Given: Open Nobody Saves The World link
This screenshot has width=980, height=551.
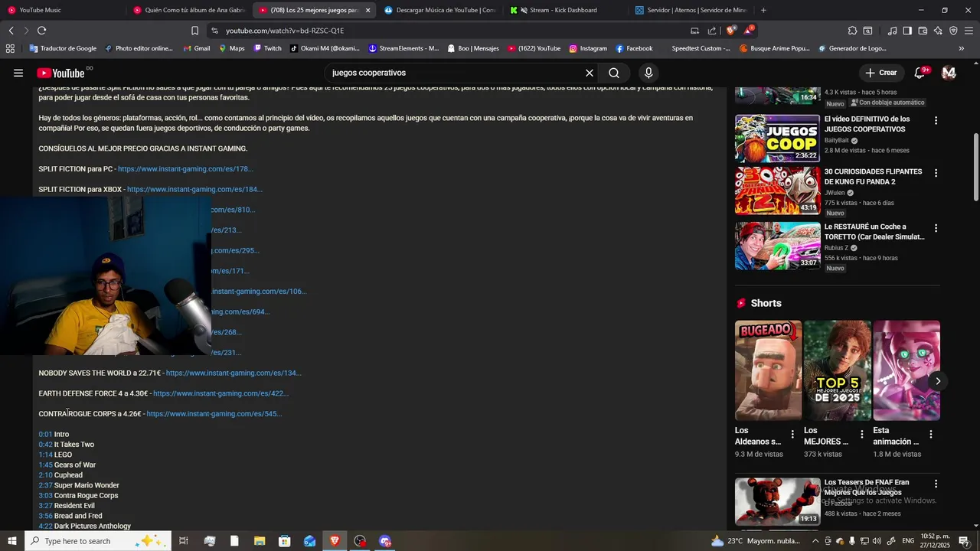Looking at the screenshot, I should tap(234, 373).
